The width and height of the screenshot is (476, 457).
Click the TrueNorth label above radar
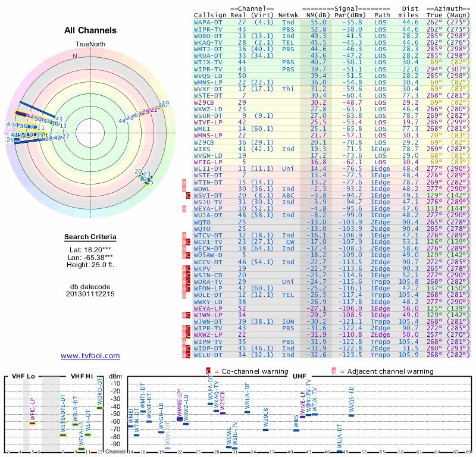tap(90, 45)
